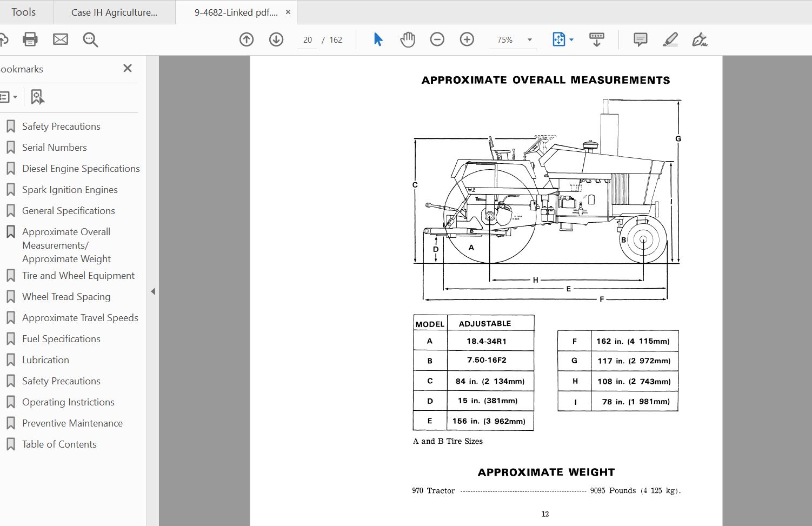The width and height of the screenshot is (812, 526).
Task: Zoom in on the page
Action: (x=466, y=39)
